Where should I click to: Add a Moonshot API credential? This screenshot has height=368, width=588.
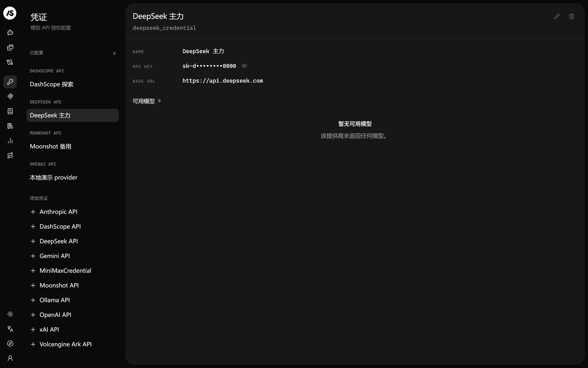pyautogui.click(x=73, y=285)
